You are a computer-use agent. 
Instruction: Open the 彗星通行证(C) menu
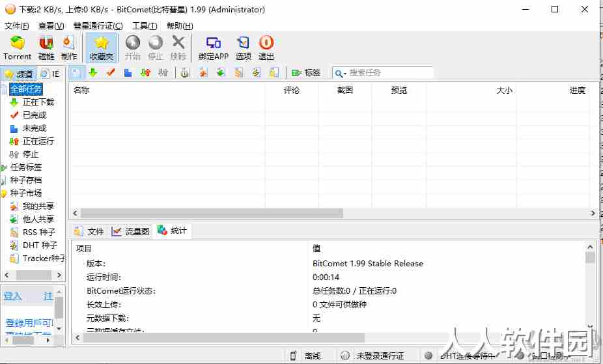coord(98,26)
